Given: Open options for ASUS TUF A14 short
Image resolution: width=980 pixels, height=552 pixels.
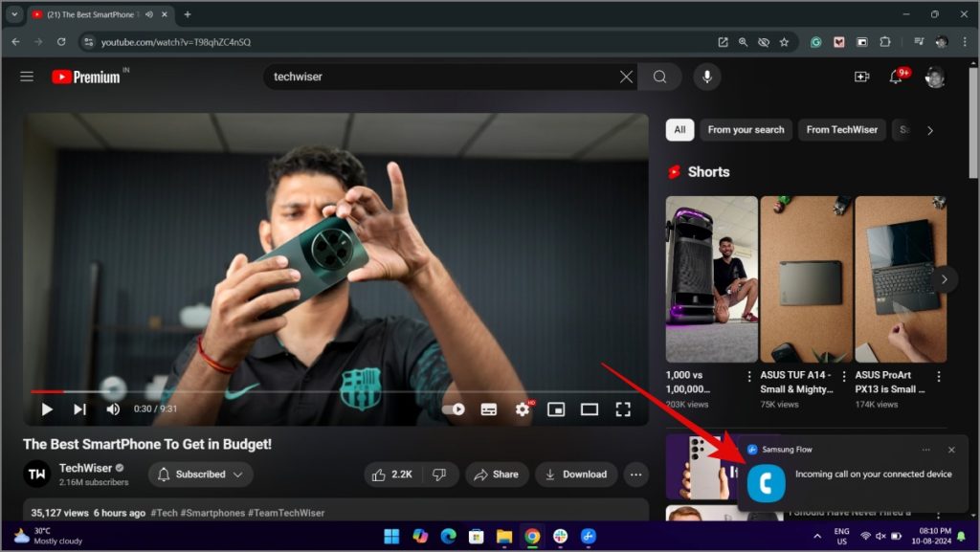Looking at the screenshot, I should tap(844, 376).
